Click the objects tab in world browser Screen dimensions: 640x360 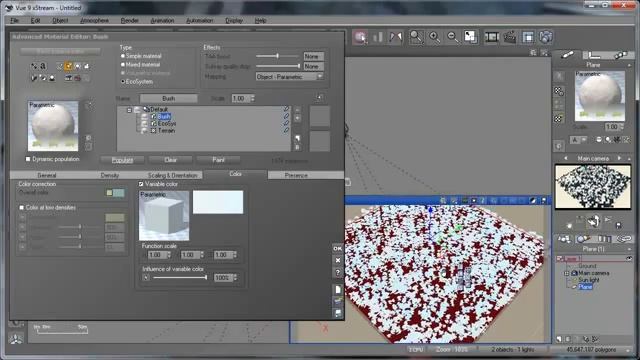(564, 239)
